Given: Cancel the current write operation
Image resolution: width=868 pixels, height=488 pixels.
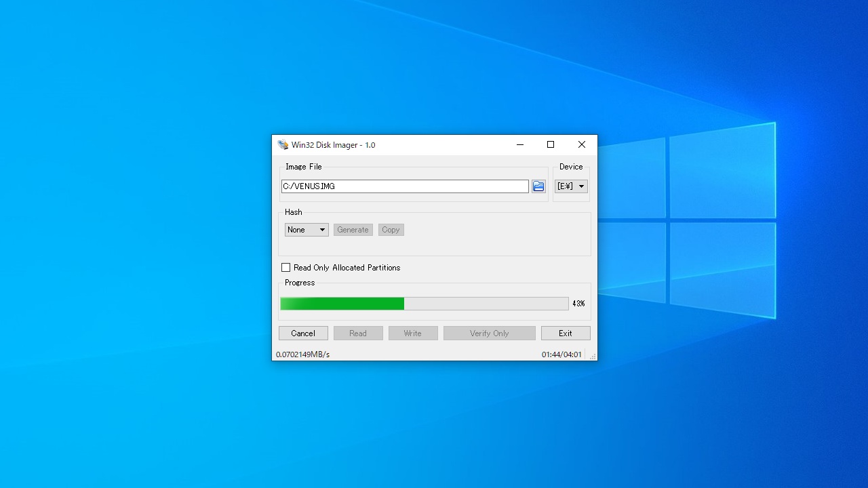Looking at the screenshot, I should point(303,333).
